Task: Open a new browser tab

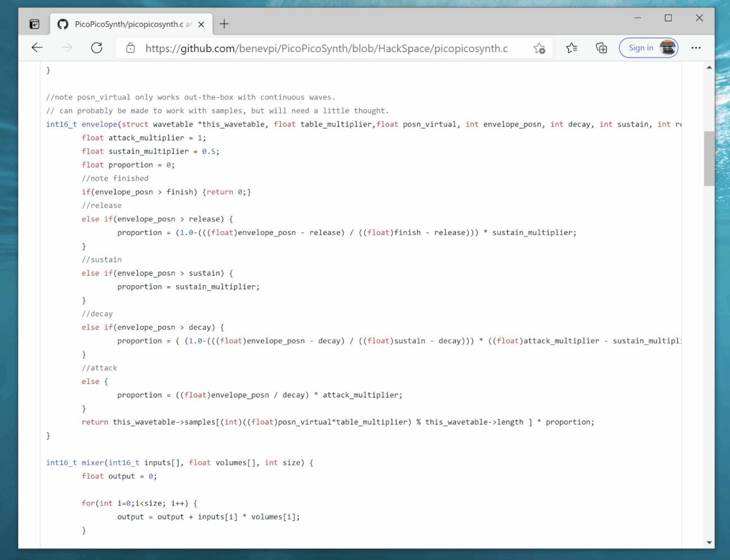Action: click(x=224, y=24)
